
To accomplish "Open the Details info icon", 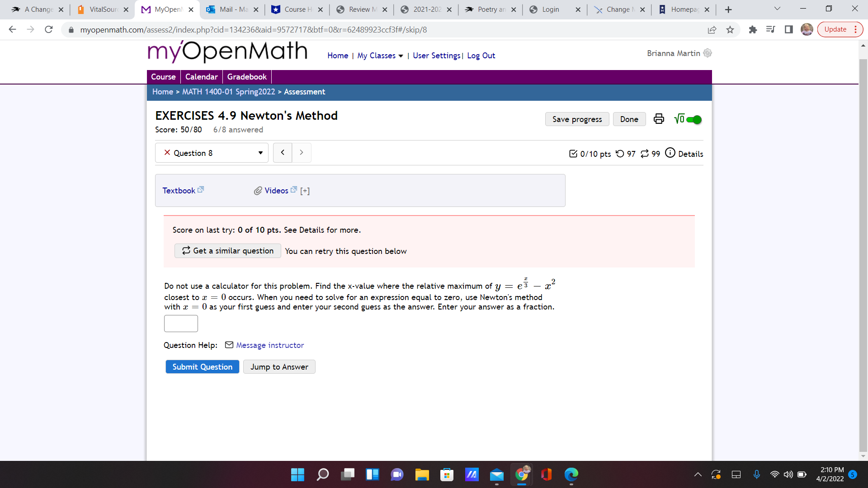I will pos(670,153).
